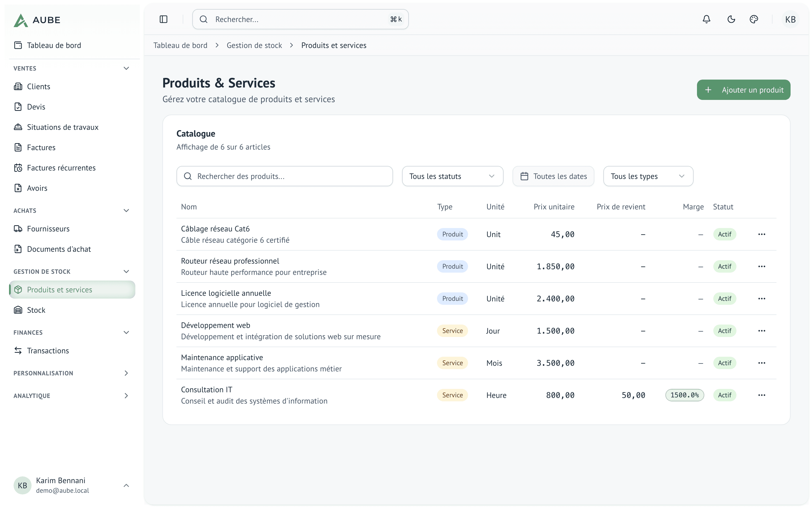This screenshot has width=812, height=508.
Task: Click the 1500.0% margin badge
Action: (685, 395)
